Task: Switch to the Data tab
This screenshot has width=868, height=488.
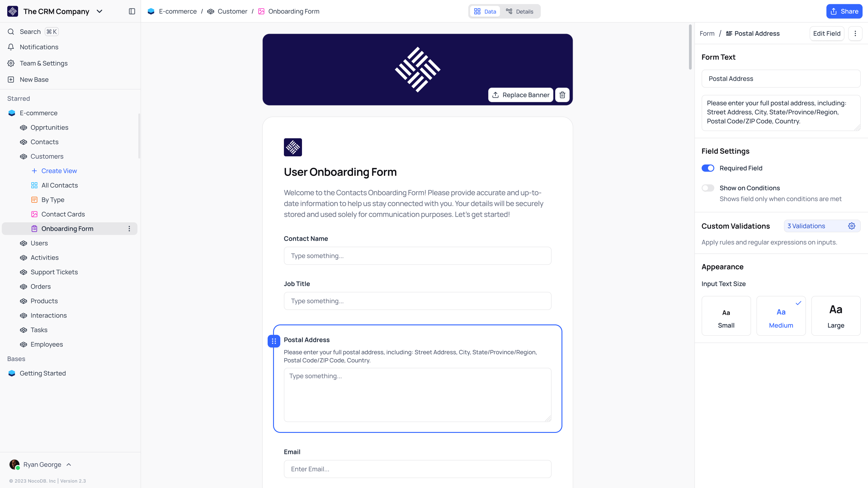Action: pos(485,11)
